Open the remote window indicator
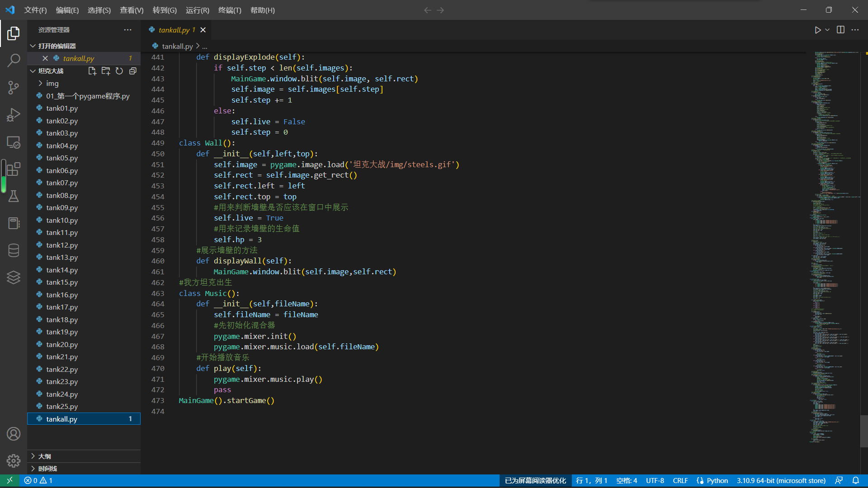Viewport: 868px width, 488px height. (9, 480)
